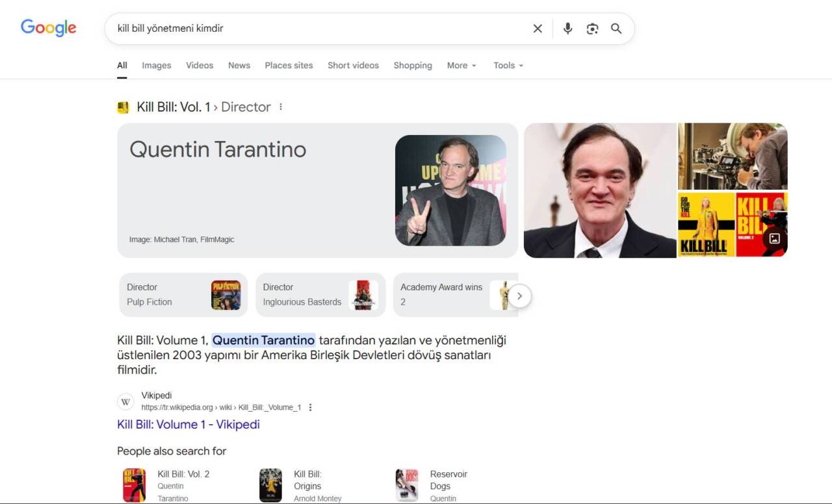832x504 pixels.
Task: Open the three-dot menu beside Director breadcrumb
Action: pos(280,107)
